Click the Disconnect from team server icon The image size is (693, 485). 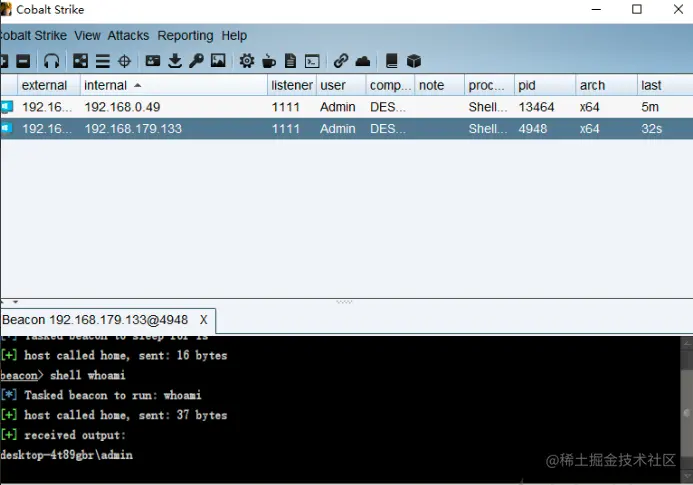click(x=23, y=61)
